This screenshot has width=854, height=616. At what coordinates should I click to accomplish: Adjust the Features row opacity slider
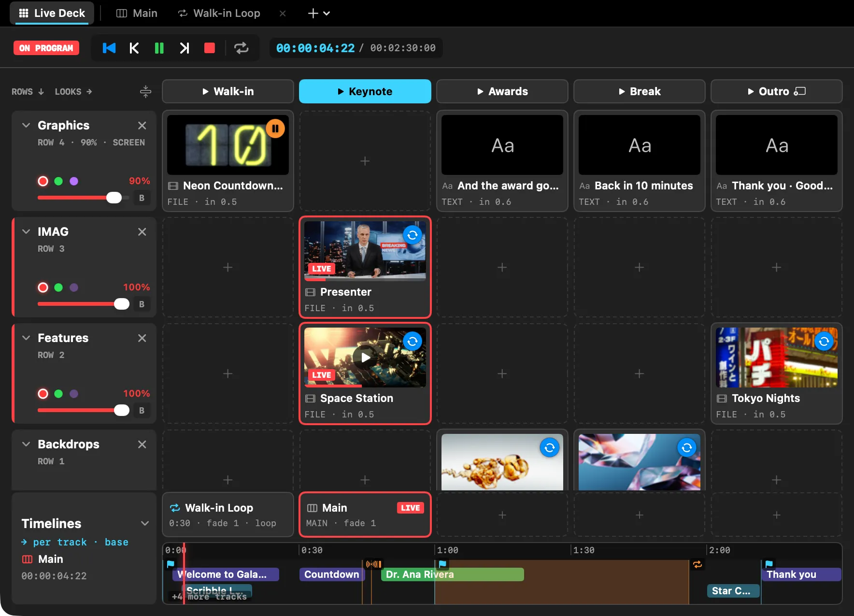(84, 410)
